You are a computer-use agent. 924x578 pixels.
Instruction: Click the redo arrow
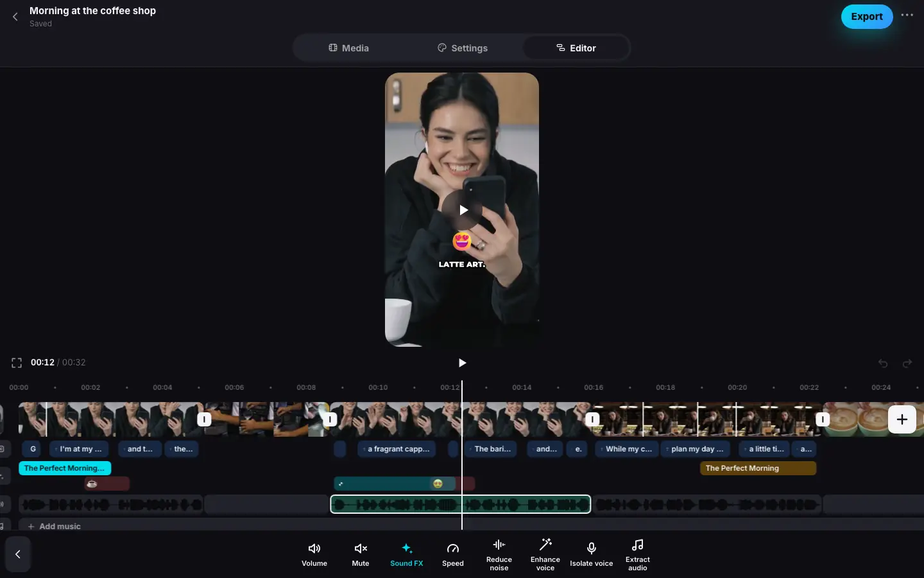(x=907, y=363)
